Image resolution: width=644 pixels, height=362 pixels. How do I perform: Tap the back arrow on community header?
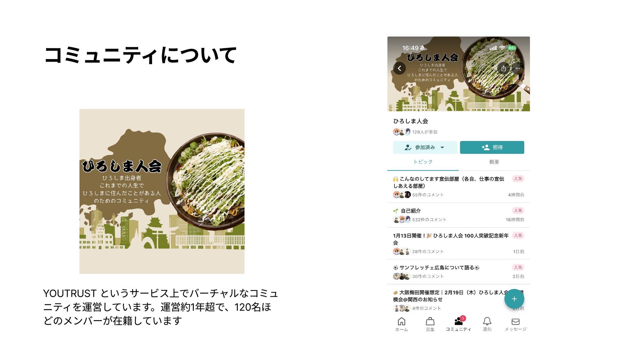[399, 68]
